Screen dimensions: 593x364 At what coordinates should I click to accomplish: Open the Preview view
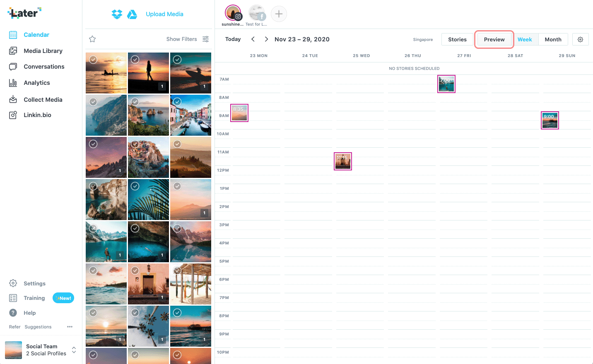[x=494, y=39]
